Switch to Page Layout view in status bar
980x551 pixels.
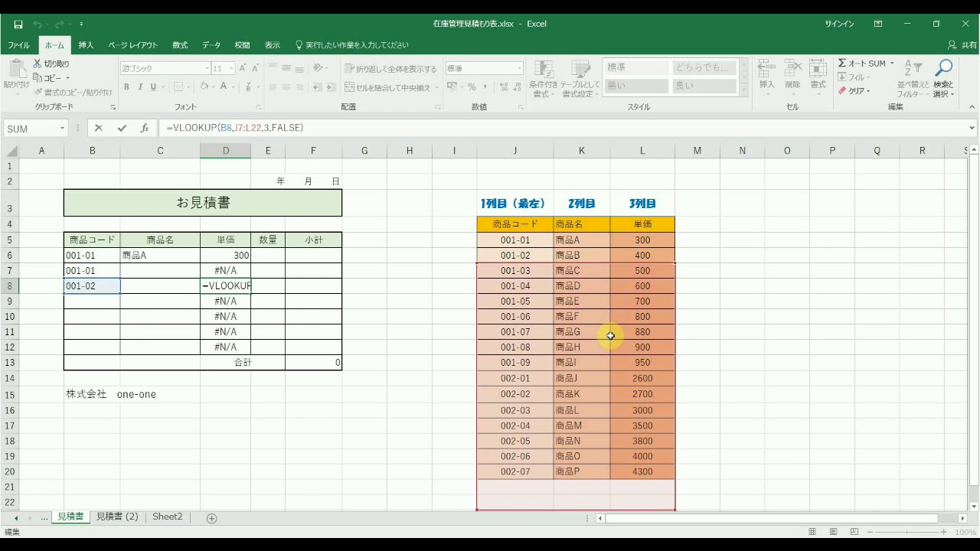pos(835,532)
